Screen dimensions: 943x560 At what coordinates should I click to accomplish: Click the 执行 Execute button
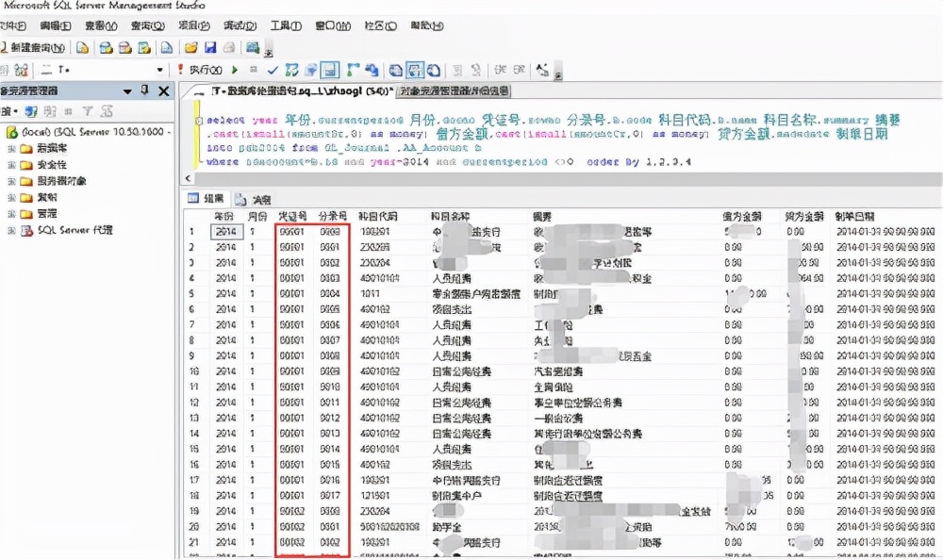click(200, 69)
